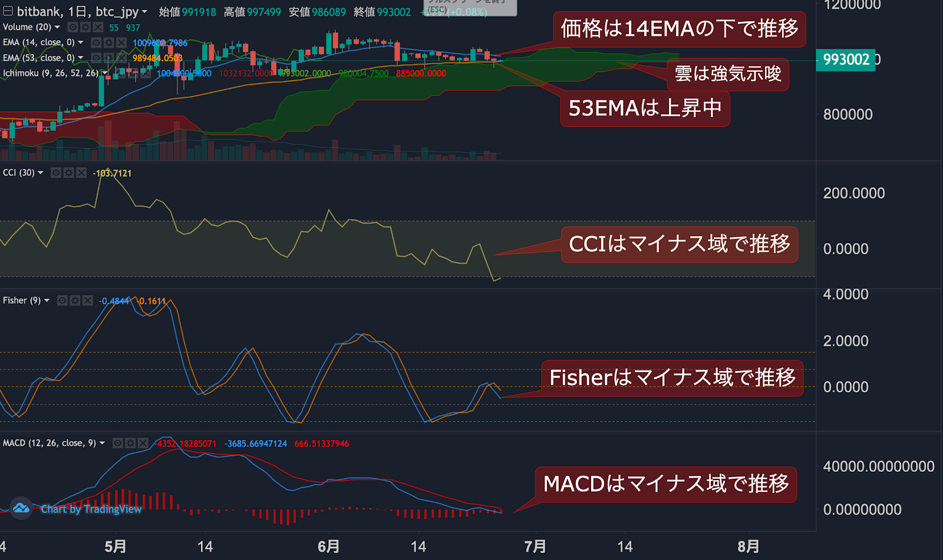943x560 pixels.
Task: Select the 7月 marker on the time axis
Action: pyautogui.click(x=535, y=546)
